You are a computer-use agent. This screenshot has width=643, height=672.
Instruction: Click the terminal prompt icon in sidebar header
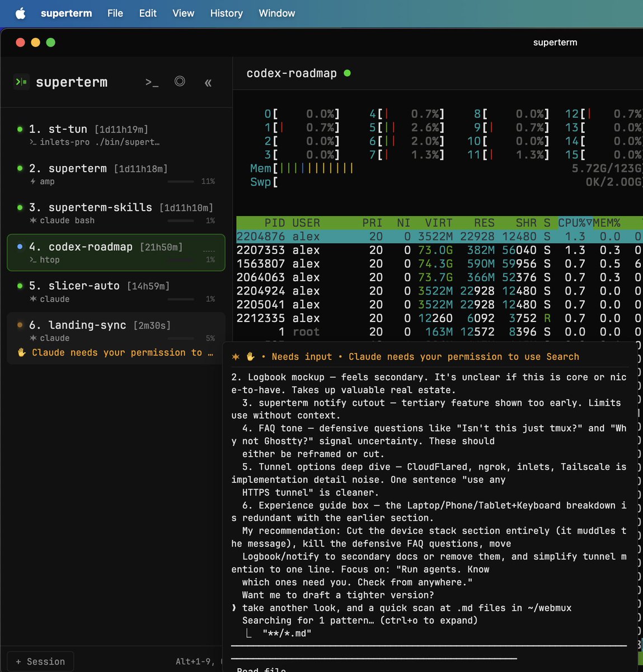(152, 82)
